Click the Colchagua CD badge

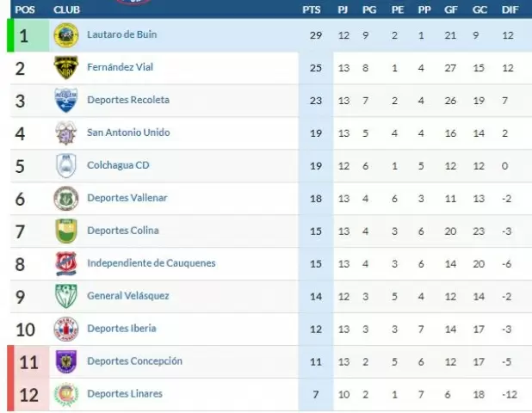tap(66, 165)
